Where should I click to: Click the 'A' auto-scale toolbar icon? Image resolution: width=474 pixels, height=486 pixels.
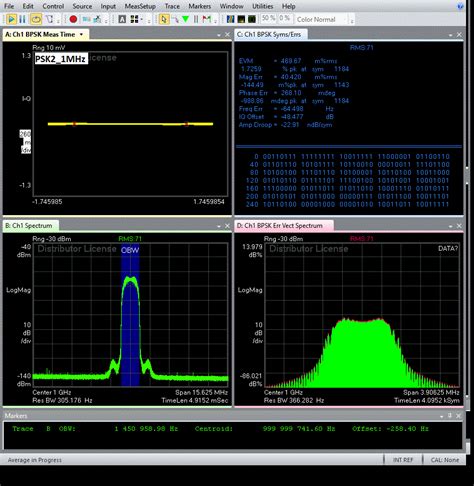pos(122,19)
